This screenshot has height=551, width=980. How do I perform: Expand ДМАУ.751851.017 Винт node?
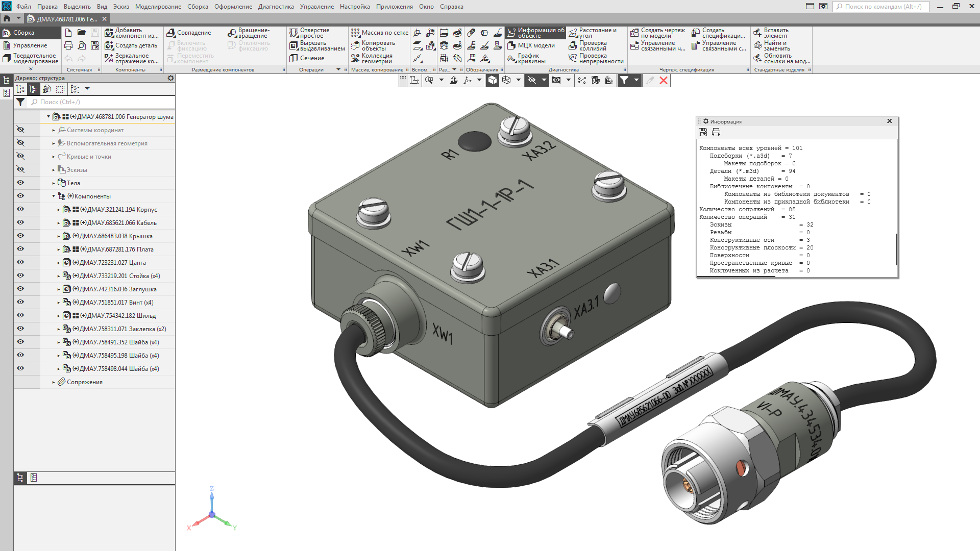59,303
